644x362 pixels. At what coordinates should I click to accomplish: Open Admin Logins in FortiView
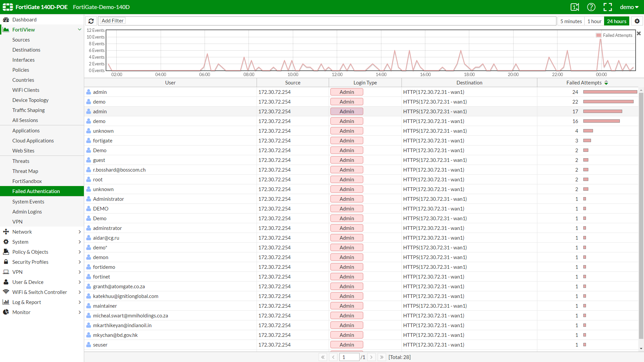[27, 212]
